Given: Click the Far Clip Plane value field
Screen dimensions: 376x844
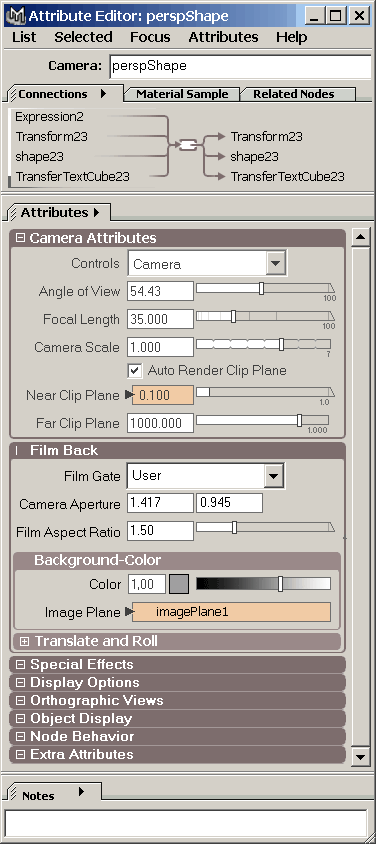Looking at the screenshot, I should [x=160, y=423].
